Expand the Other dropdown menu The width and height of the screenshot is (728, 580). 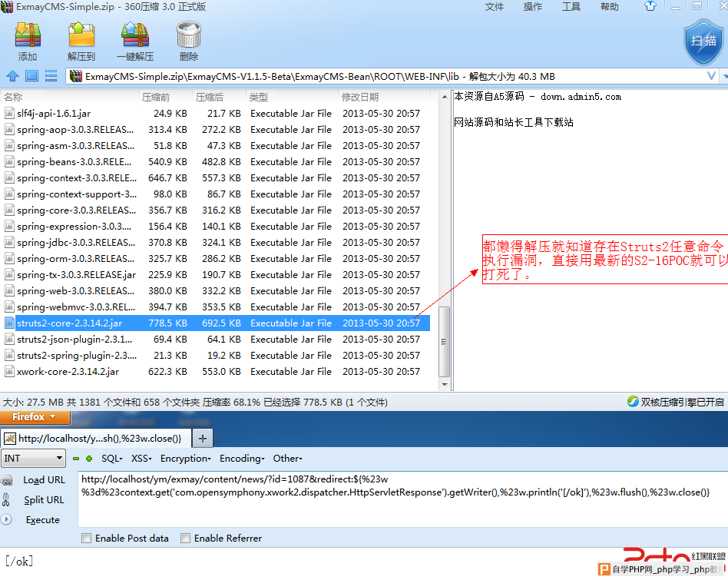click(x=288, y=459)
